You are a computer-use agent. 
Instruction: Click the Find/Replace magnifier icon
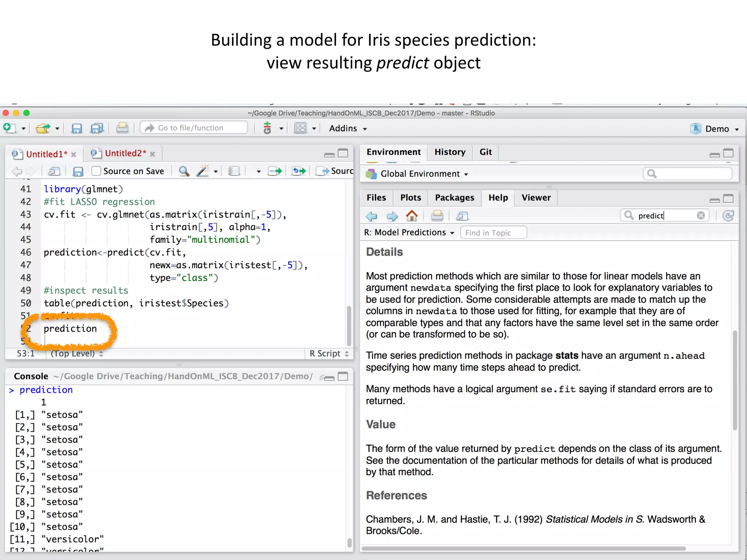pos(184,171)
